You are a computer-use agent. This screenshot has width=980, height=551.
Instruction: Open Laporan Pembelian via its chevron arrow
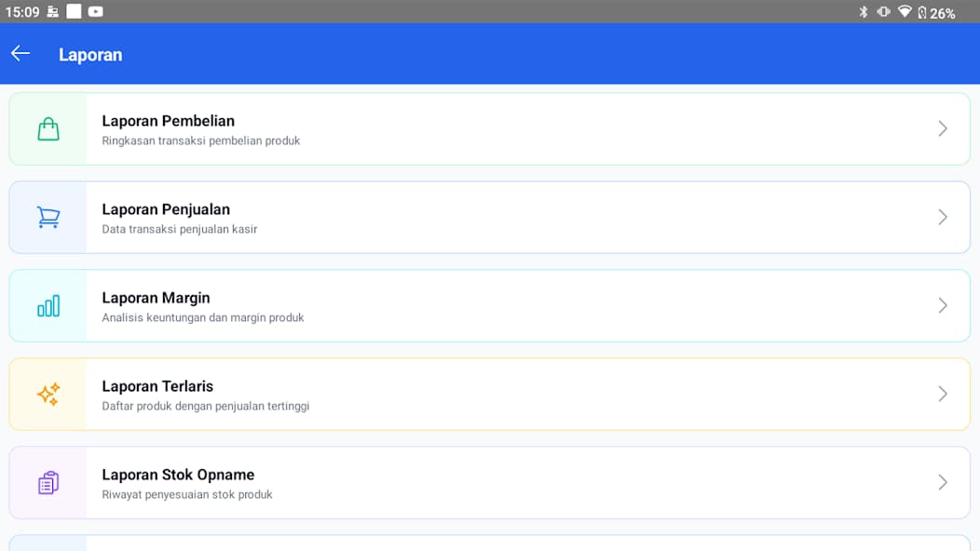tap(943, 128)
